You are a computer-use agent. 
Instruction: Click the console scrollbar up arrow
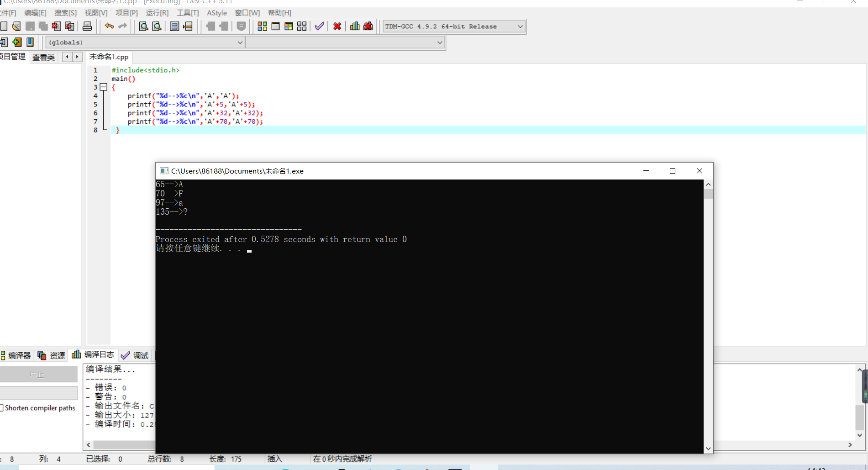708,185
